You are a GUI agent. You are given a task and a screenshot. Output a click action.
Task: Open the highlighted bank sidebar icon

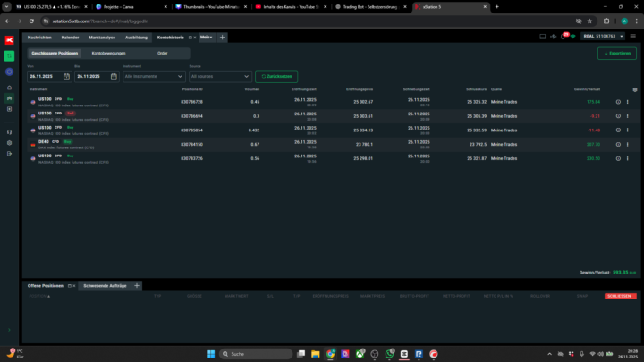click(9, 98)
